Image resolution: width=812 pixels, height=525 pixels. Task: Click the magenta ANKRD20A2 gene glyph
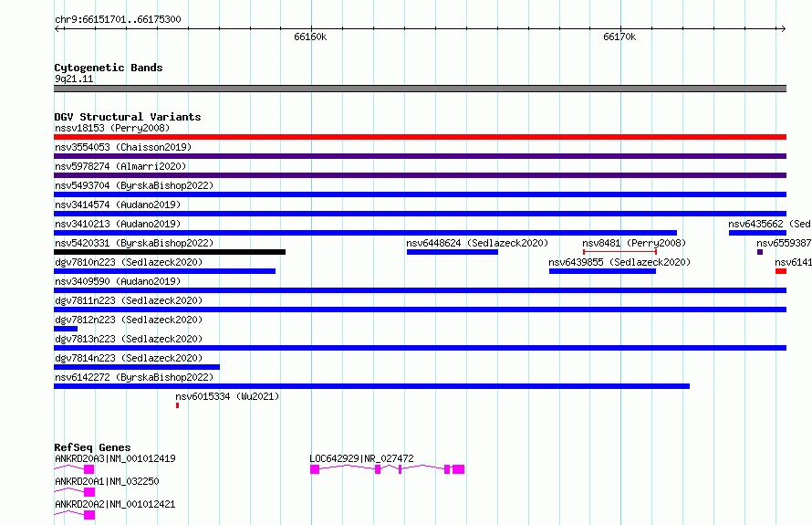point(75,515)
